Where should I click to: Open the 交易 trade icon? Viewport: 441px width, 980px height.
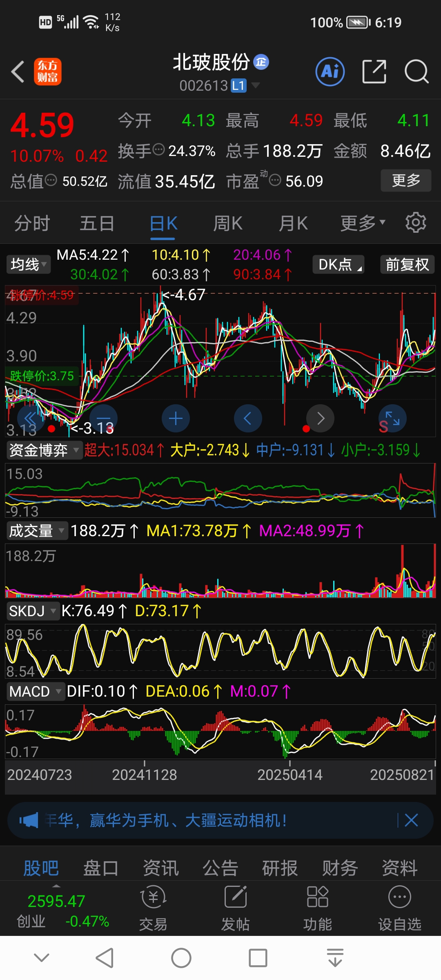pyautogui.click(x=153, y=909)
